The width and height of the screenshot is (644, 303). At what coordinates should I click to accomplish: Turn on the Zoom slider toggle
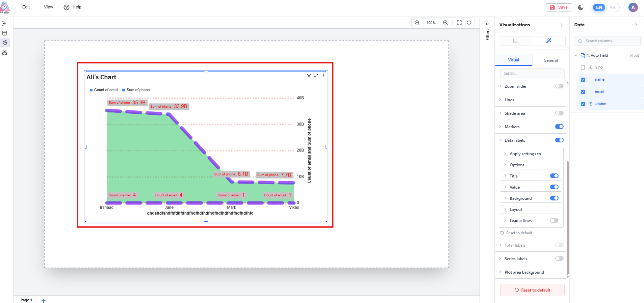point(559,86)
